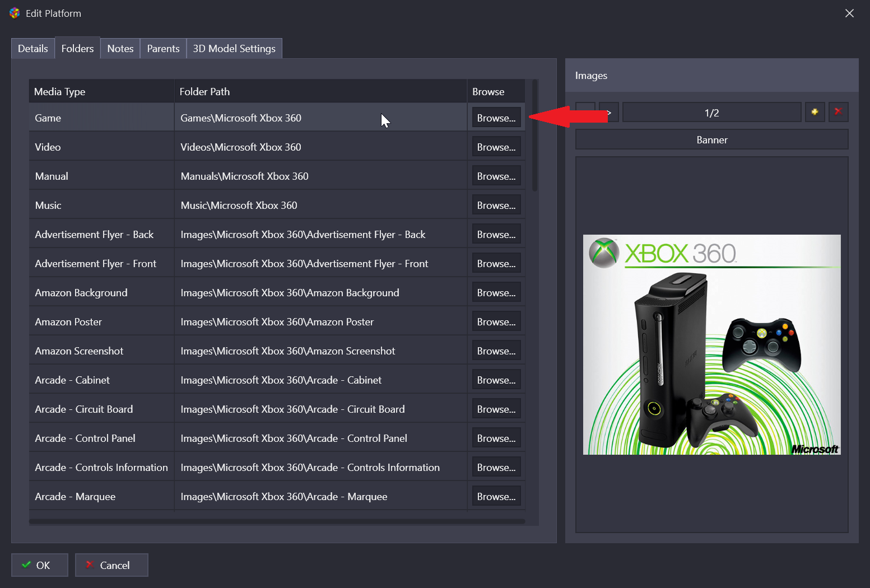Browse for the Game folder
870x588 pixels.
click(496, 118)
